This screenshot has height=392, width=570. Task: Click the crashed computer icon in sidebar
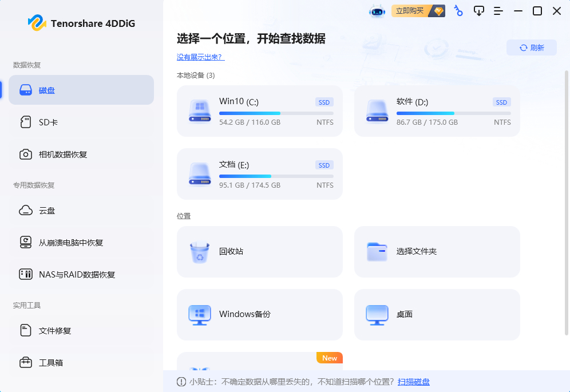(x=25, y=242)
